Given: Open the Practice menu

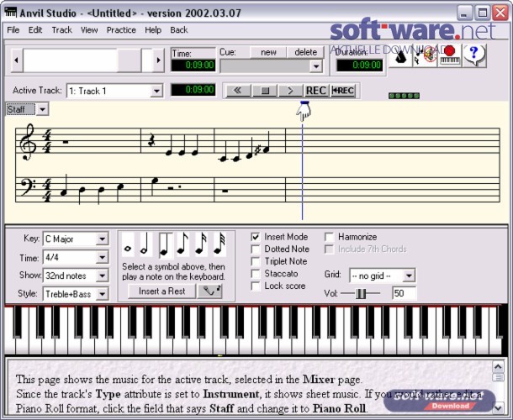Looking at the screenshot, I should coord(121,30).
